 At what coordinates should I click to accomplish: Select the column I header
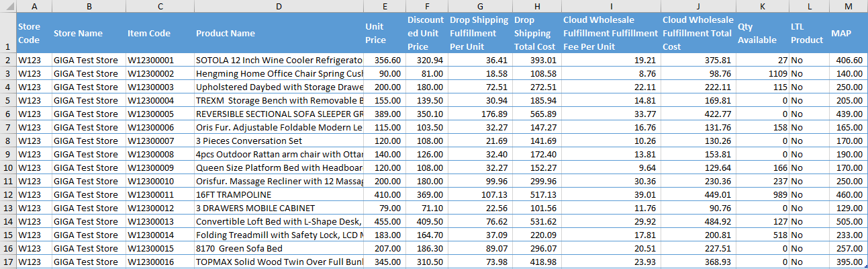[x=610, y=6]
